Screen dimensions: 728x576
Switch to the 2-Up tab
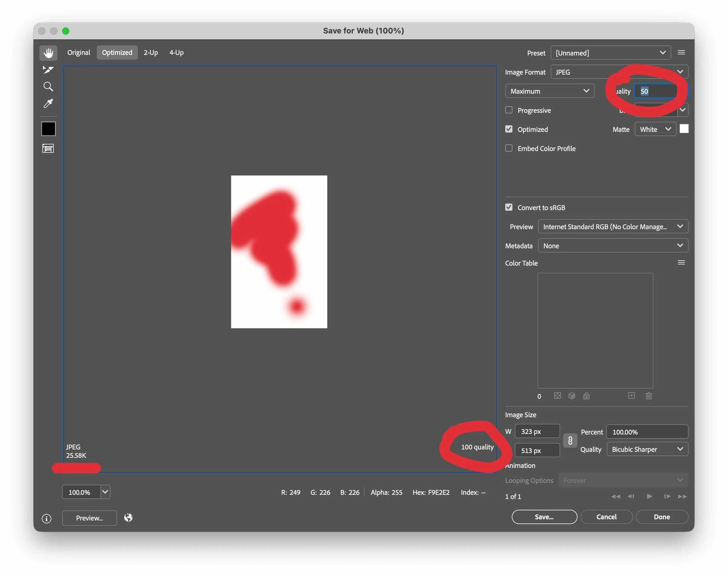150,53
